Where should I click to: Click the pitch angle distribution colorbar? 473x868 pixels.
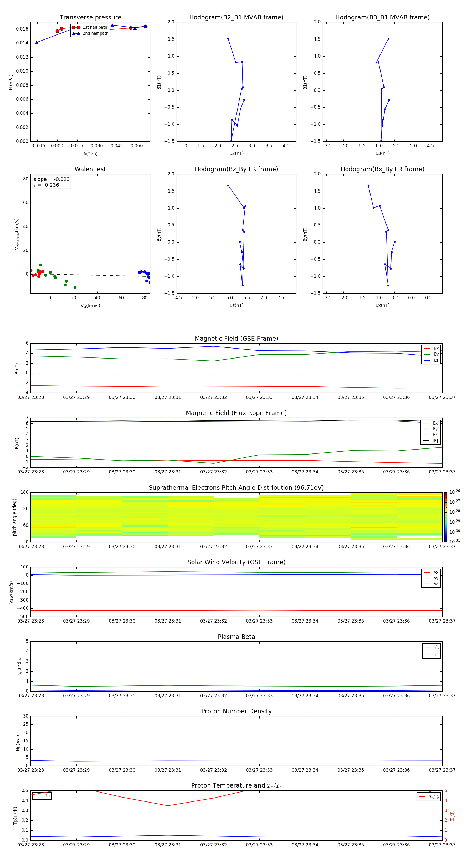pos(445,517)
